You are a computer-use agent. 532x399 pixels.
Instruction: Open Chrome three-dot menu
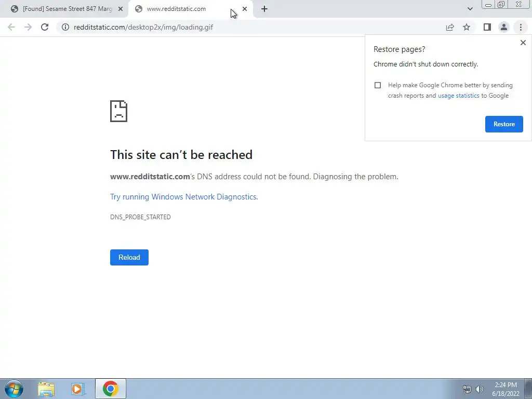(521, 27)
